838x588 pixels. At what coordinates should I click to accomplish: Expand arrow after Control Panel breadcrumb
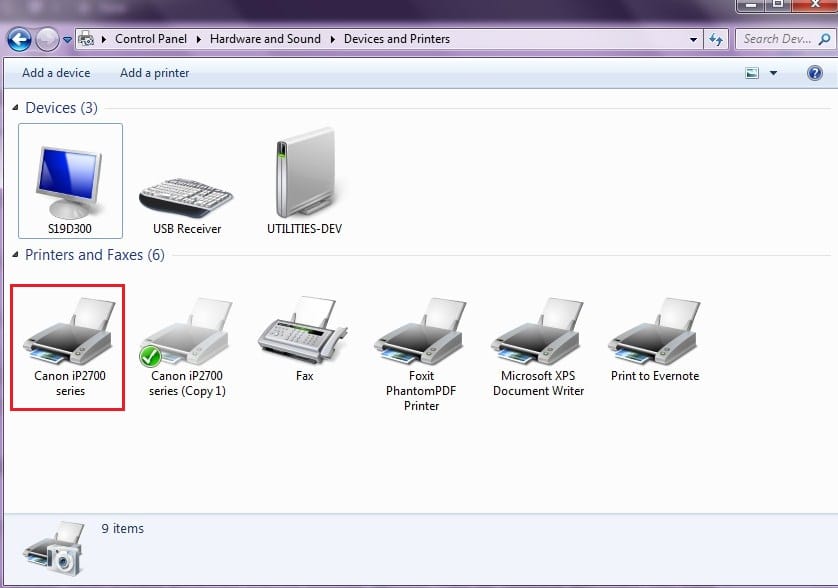tap(198, 39)
